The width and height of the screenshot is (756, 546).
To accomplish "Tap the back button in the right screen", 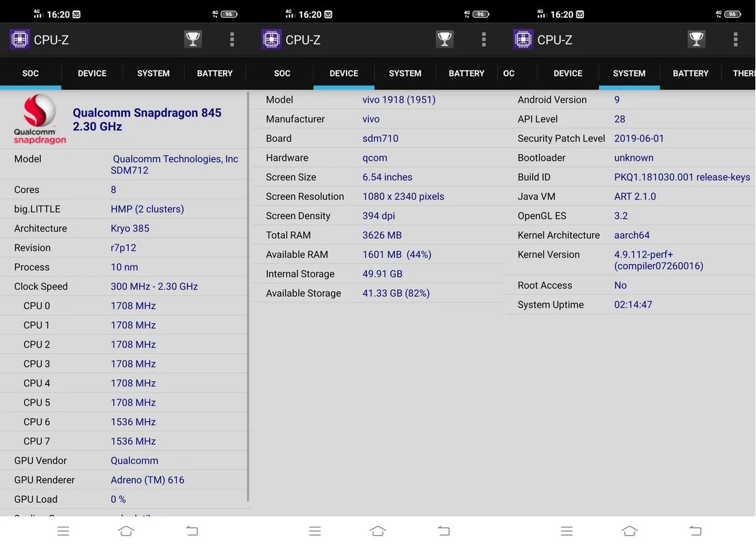I will click(x=695, y=530).
